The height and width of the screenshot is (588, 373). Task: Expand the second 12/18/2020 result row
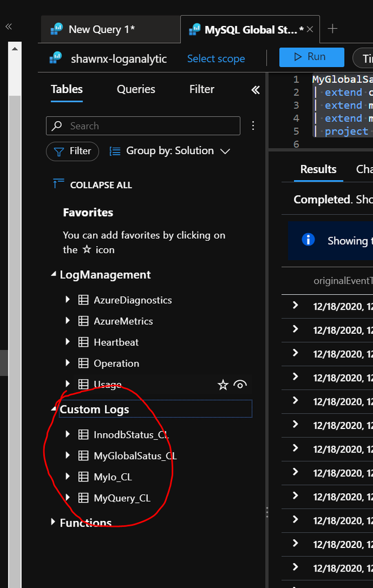tap(295, 329)
